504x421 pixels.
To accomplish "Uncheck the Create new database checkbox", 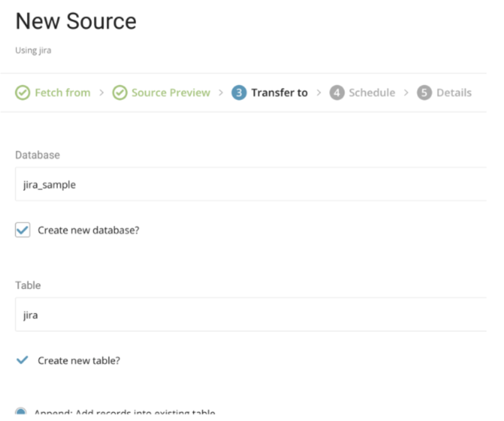I will (x=22, y=230).
